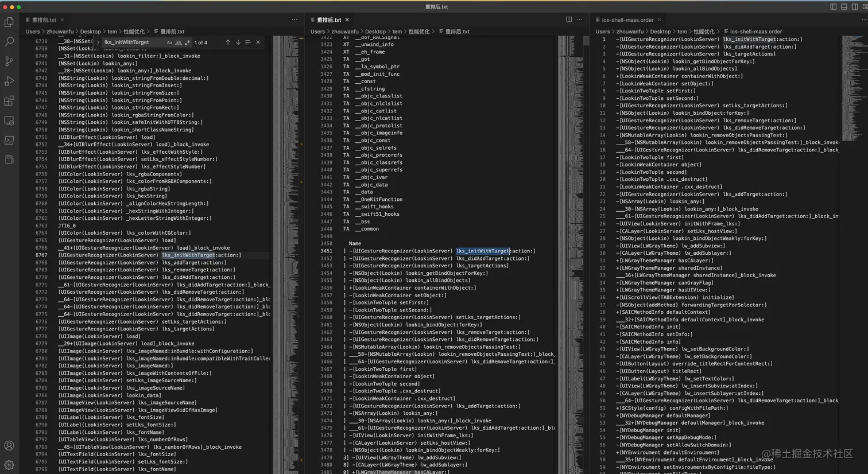Click line number 6767 in 重排前.txt

[41, 255]
